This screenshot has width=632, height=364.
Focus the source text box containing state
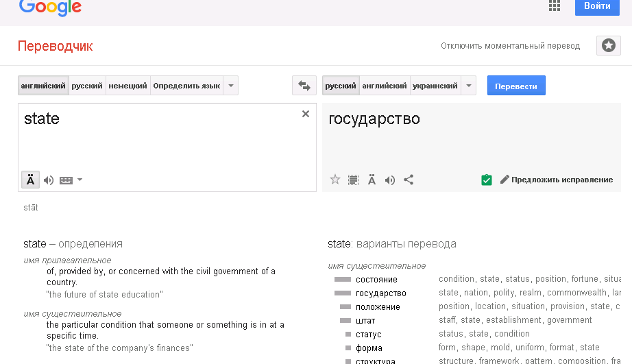click(167, 147)
